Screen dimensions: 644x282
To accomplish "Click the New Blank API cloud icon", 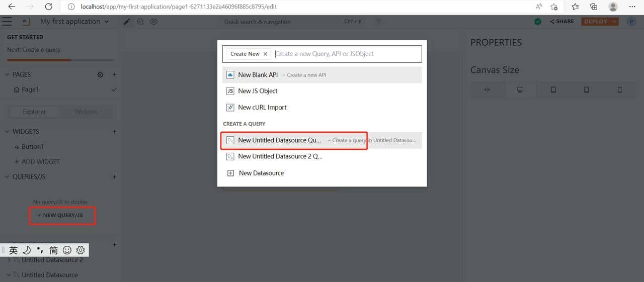I will coord(230,75).
